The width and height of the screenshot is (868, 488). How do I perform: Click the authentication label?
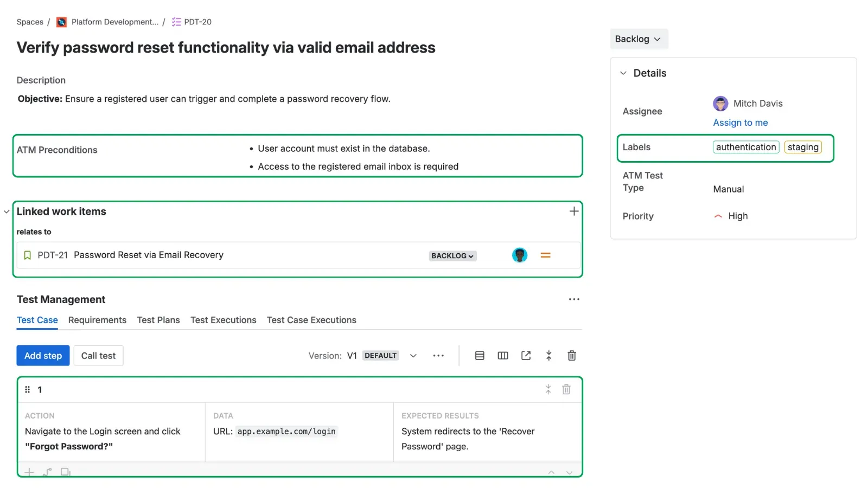point(745,147)
